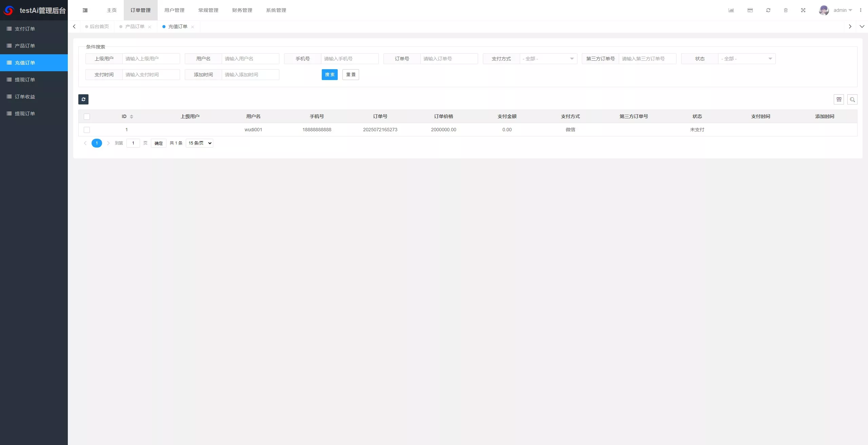
Task: Click the 2000000.00 order price cell
Action: coord(443,130)
